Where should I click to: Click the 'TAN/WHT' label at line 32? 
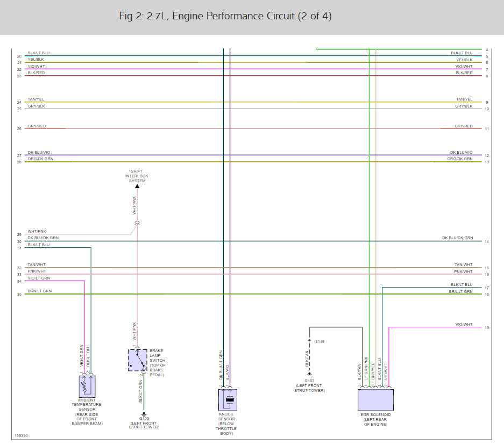37,265
